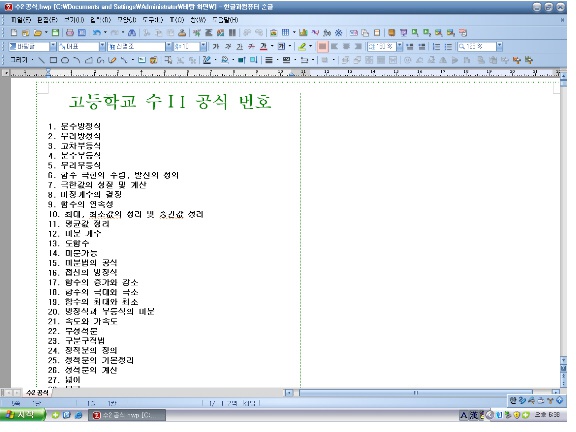The width and height of the screenshot is (576, 432).
Task: Toggle bold 가 formatting
Action: click(216, 46)
